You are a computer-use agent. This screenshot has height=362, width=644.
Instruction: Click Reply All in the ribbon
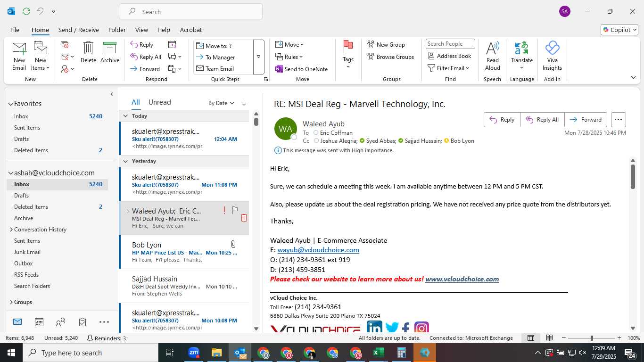tap(146, 57)
